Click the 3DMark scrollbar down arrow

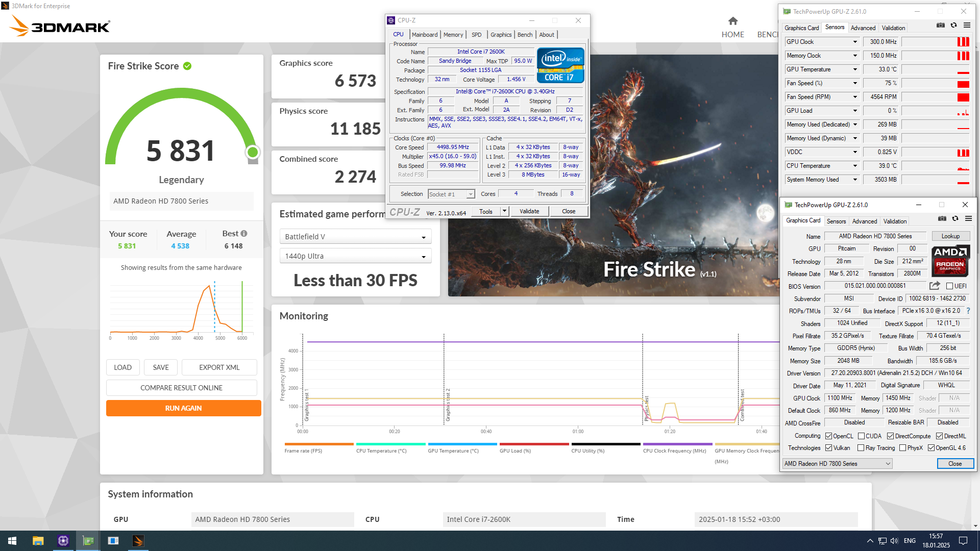click(975, 526)
